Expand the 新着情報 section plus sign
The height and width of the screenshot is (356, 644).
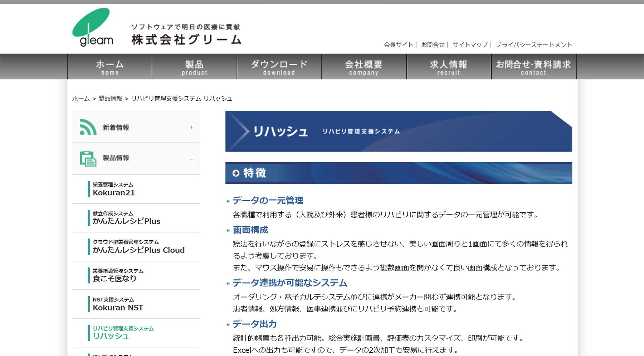(191, 127)
